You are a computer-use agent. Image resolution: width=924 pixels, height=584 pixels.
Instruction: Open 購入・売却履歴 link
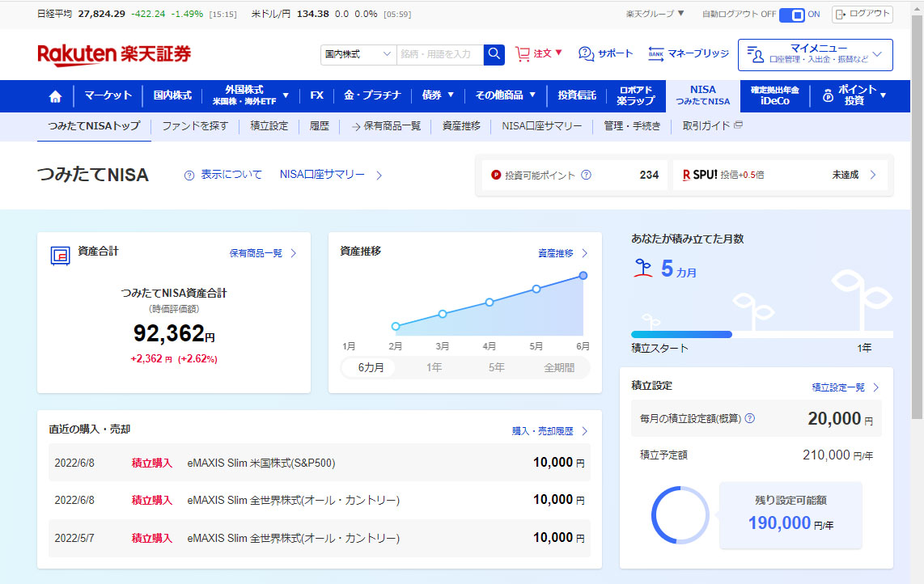tap(549, 431)
